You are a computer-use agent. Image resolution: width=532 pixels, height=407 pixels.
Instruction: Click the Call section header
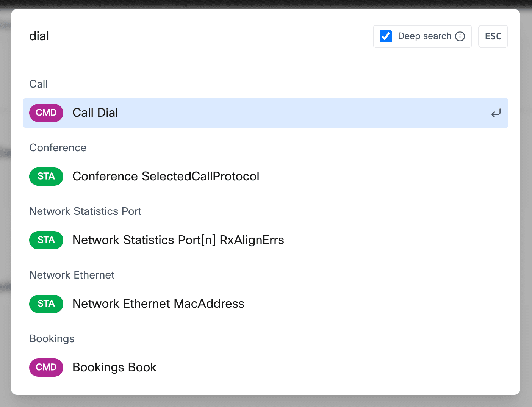pos(38,84)
